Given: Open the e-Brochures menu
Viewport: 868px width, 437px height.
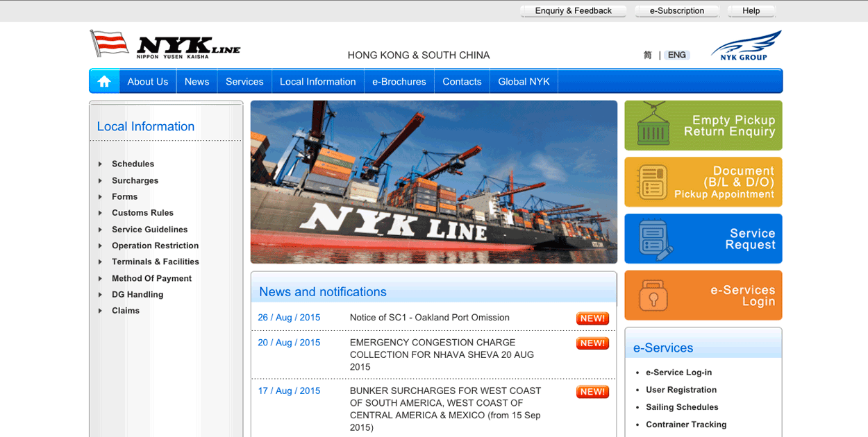Looking at the screenshot, I should tap(399, 81).
